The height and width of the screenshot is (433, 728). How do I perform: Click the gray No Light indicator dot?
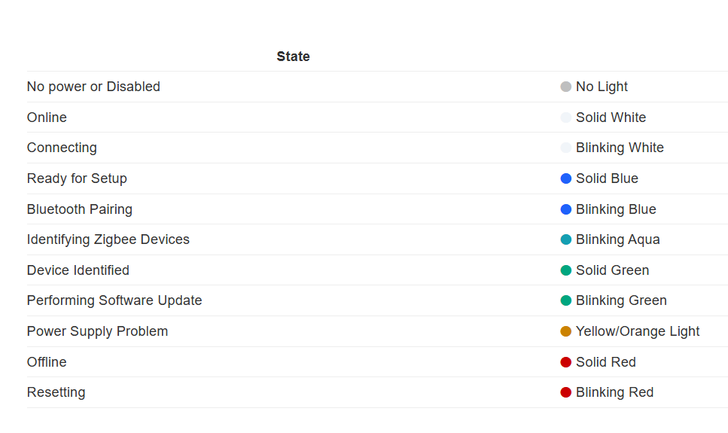(566, 87)
